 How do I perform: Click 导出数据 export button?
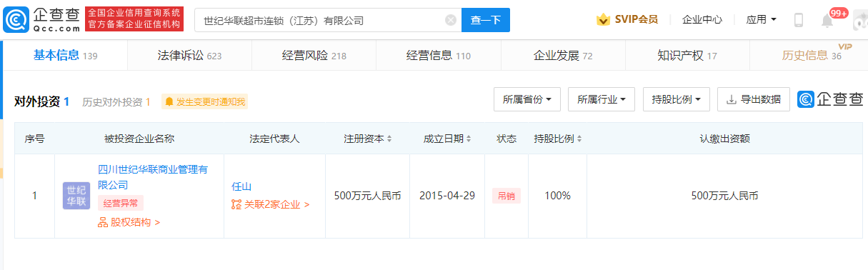(754, 99)
